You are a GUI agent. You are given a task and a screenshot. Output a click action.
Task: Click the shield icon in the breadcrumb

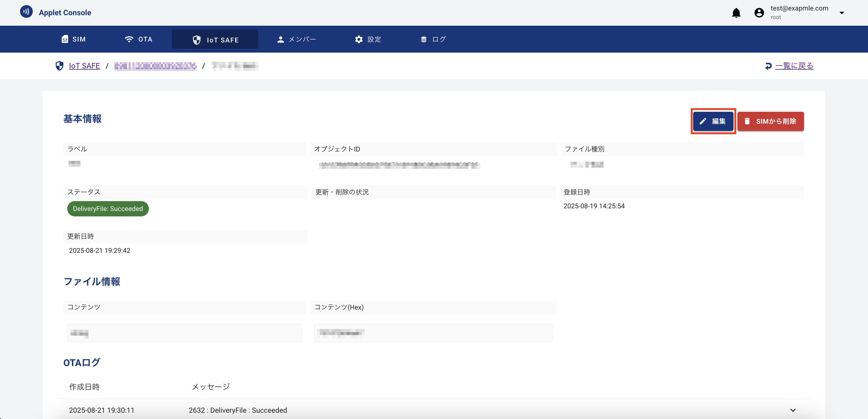[59, 66]
